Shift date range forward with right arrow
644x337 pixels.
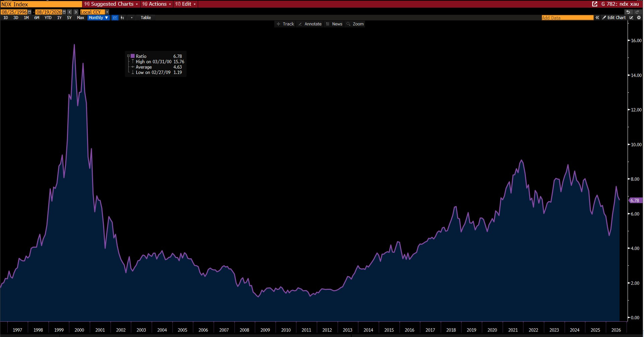coord(76,12)
